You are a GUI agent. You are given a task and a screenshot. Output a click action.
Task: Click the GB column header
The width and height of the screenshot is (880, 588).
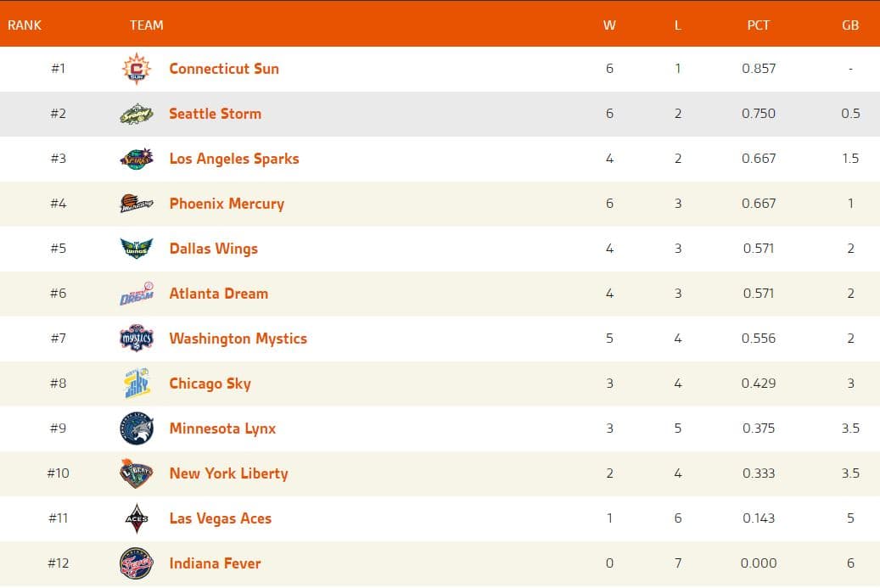850,25
